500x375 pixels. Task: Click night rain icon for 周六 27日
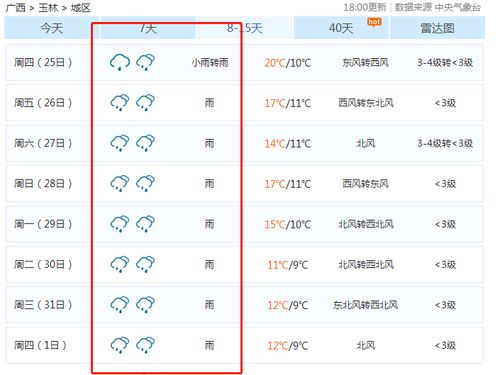(x=145, y=143)
